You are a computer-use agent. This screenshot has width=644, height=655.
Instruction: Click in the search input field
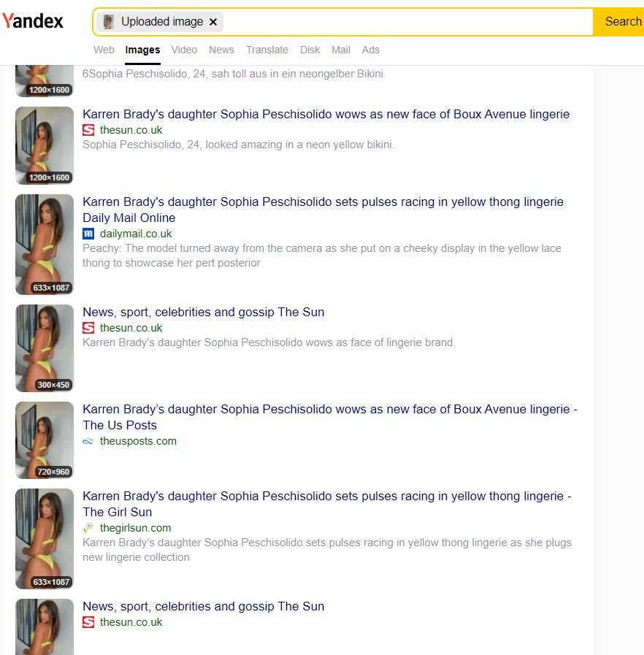click(407, 22)
